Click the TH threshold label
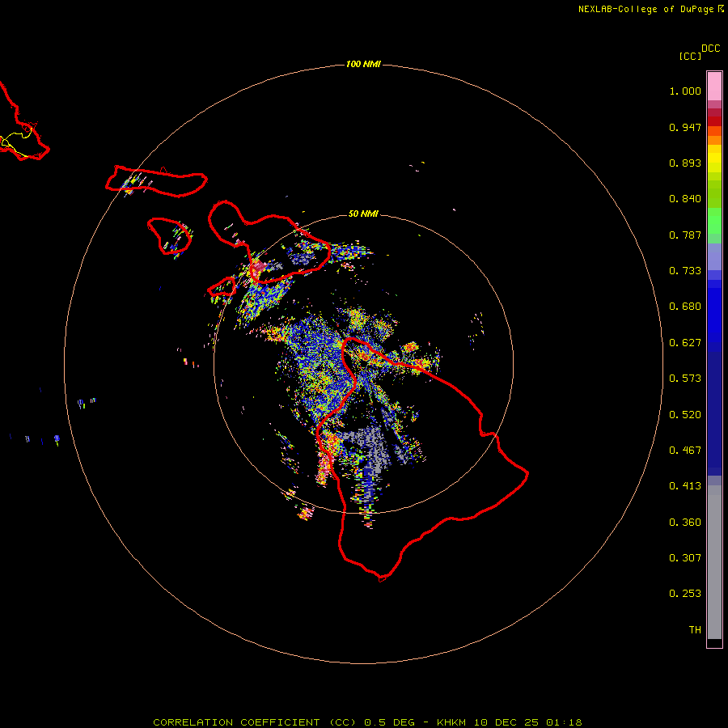728x728 pixels. [x=695, y=630]
